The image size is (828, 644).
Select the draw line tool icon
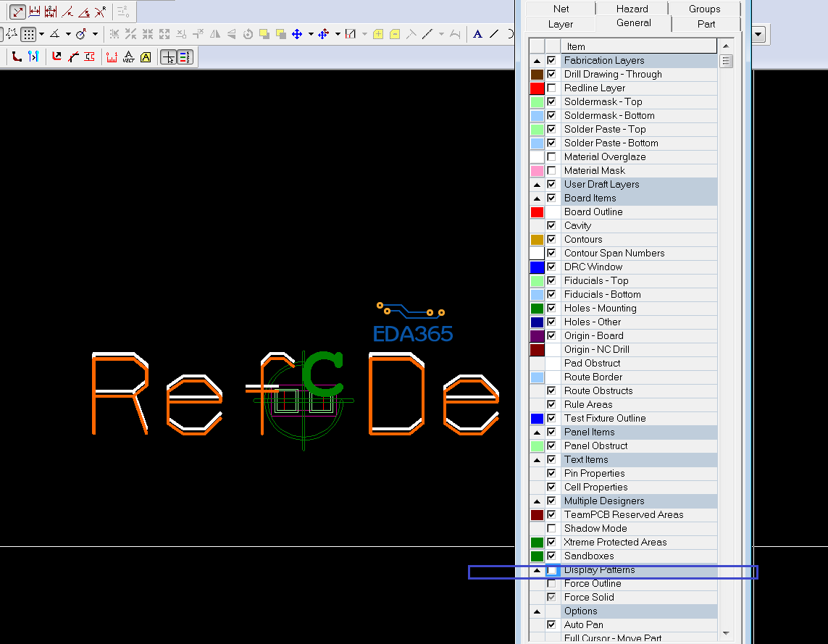tap(494, 34)
